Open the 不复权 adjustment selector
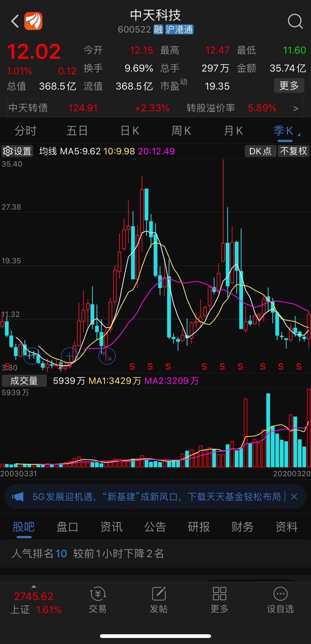The height and width of the screenshot is (644, 311). 293,151
